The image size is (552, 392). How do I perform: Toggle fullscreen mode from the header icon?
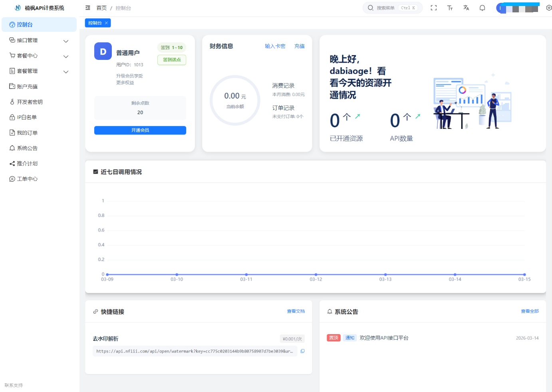pos(434,8)
